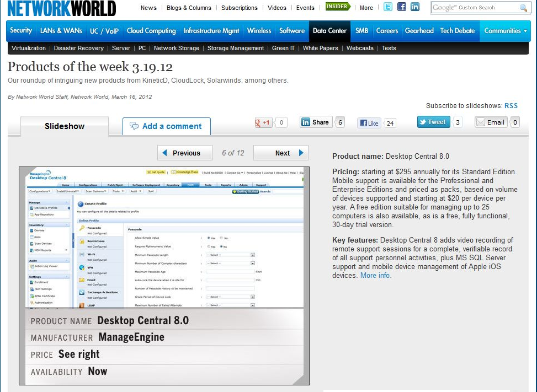The width and height of the screenshot is (537, 392).
Task: Open the Careers section
Action: tap(387, 30)
